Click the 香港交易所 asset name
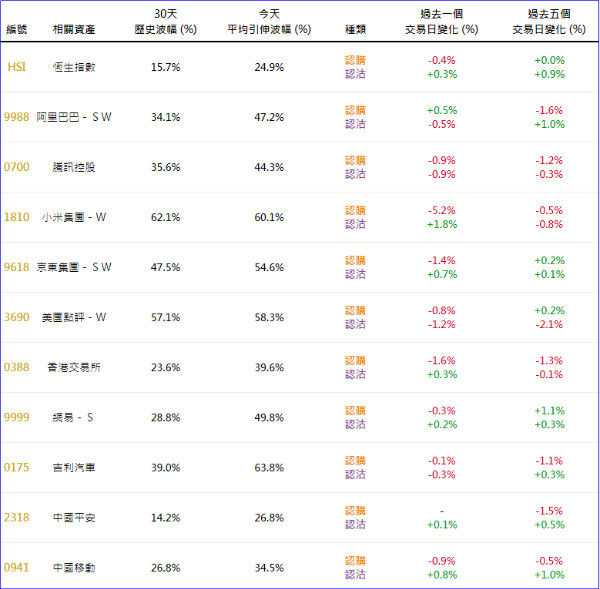 (74, 367)
